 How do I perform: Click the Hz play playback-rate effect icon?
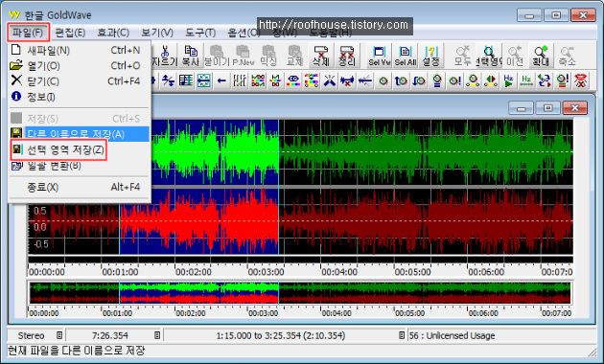(508, 80)
